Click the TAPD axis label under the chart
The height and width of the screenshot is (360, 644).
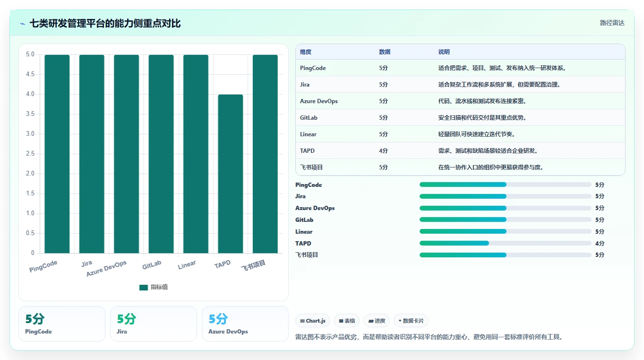pyautogui.click(x=223, y=264)
